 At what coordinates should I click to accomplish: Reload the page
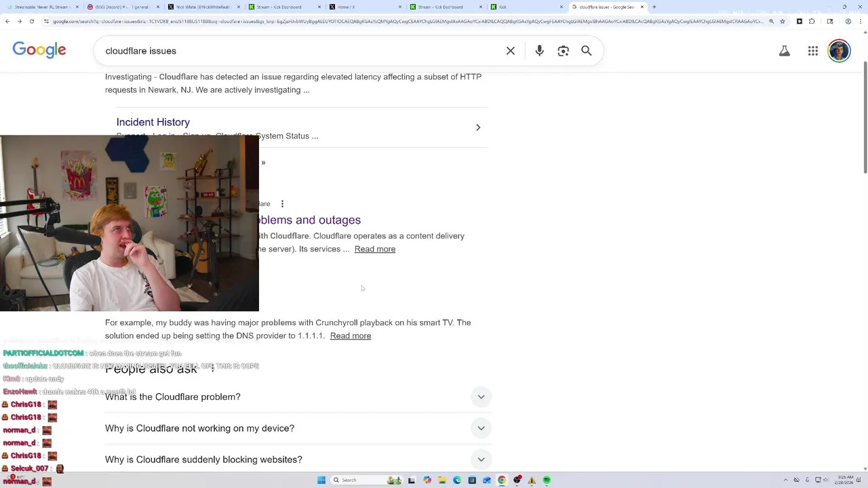pyautogui.click(x=32, y=21)
